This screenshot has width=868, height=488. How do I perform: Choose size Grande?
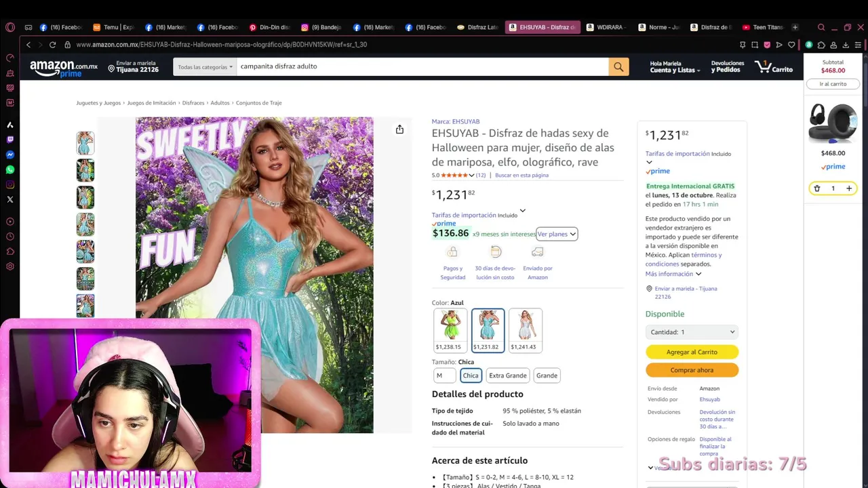click(547, 375)
